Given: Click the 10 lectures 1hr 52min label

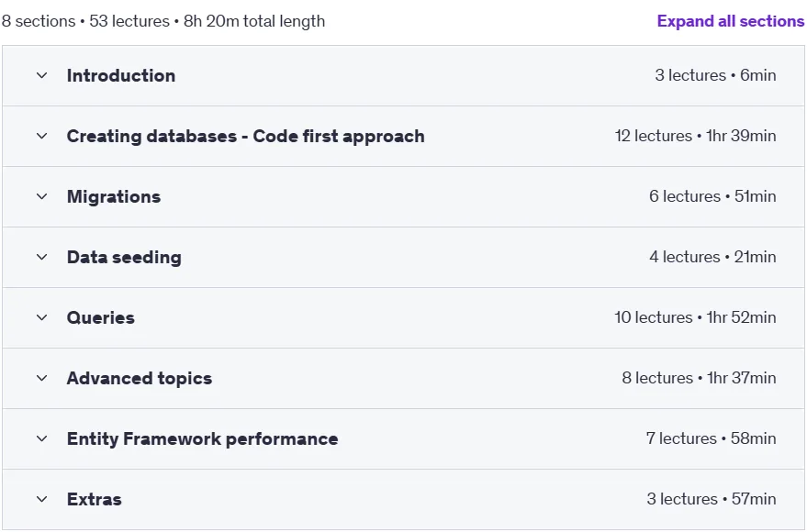Looking at the screenshot, I should (x=695, y=317).
